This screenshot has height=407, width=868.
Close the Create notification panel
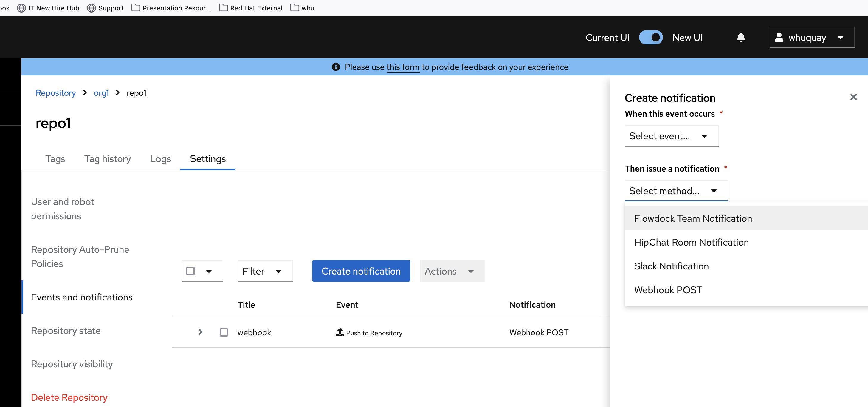pyautogui.click(x=853, y=97)
